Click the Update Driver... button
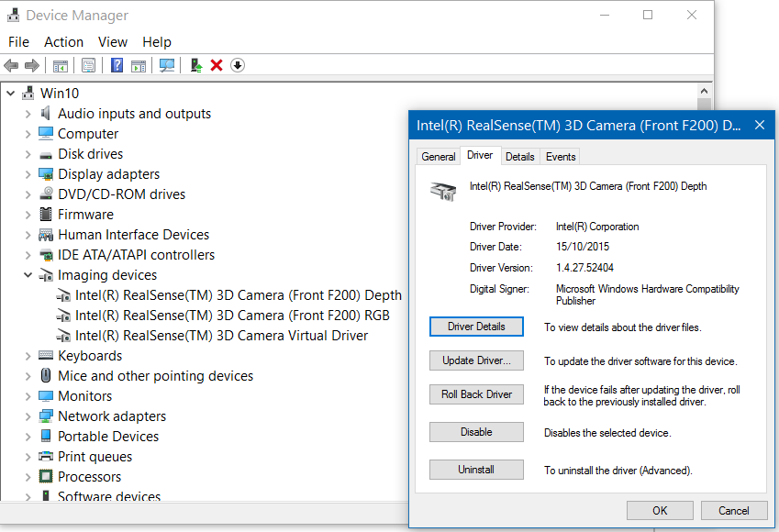The image size is (779, 532). click(x=476, y=360)
